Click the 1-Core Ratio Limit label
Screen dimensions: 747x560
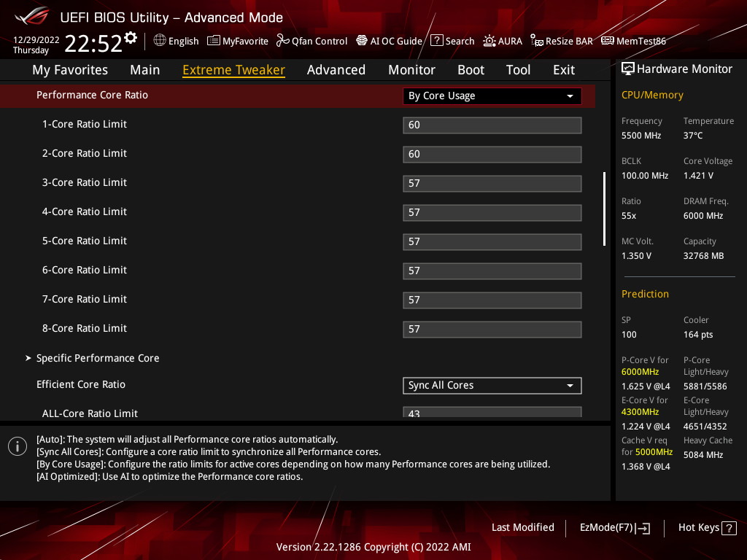click(85, 124)
